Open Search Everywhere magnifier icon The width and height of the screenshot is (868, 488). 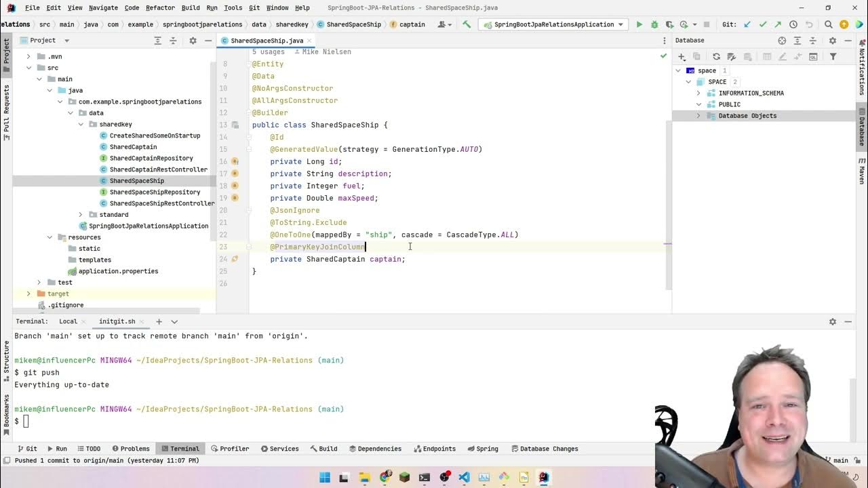click(829, 24)
